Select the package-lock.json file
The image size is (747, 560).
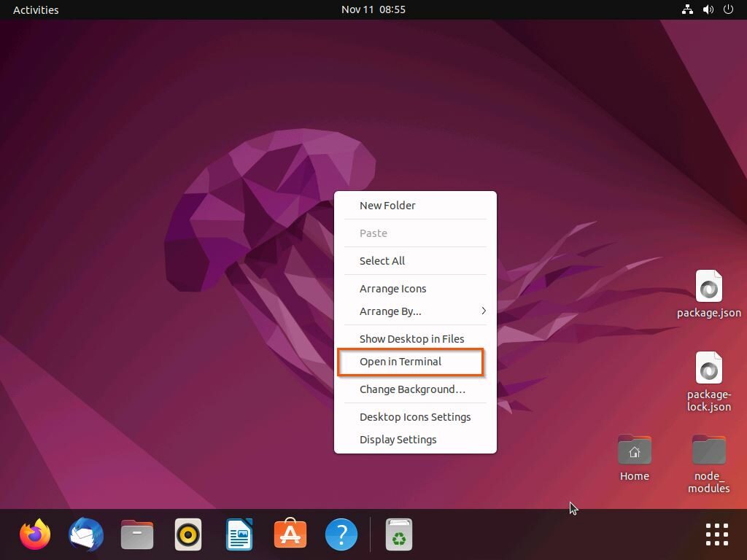click(708, 369)
